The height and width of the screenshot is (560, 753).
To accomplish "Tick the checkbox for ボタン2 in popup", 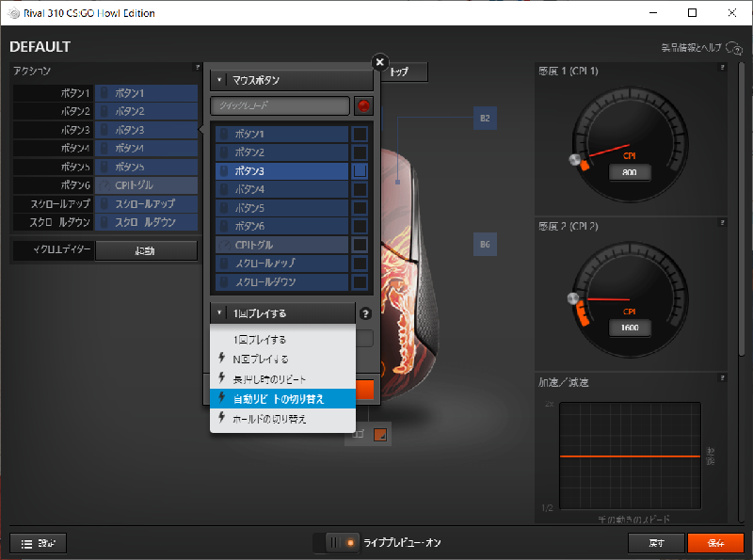I will [360, 152].
